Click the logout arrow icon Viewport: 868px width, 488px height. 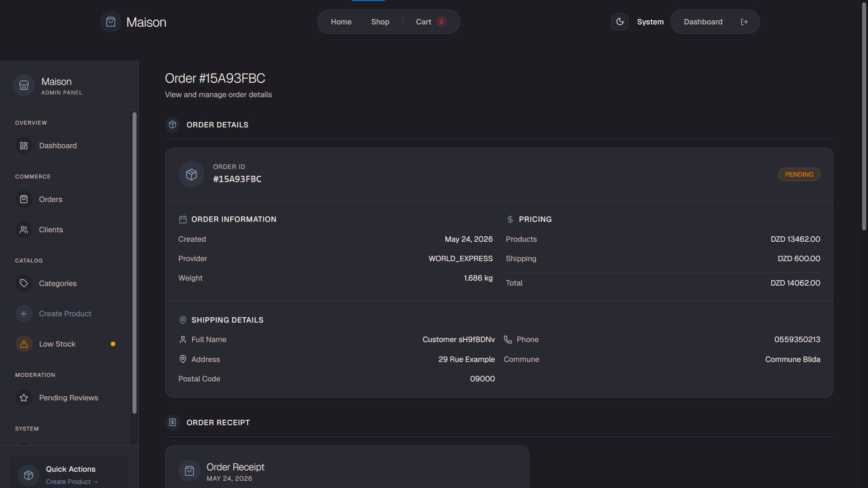pyautogui.click(x=744, y=22)
